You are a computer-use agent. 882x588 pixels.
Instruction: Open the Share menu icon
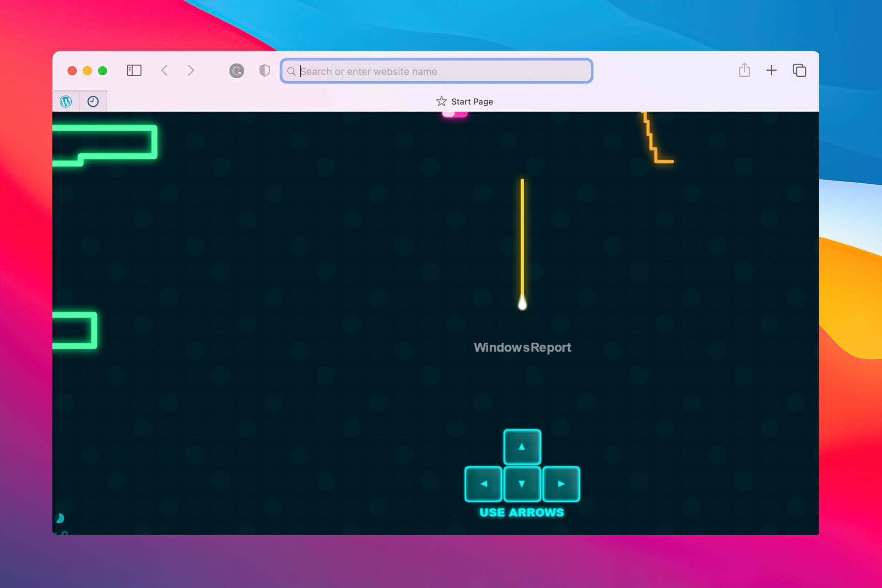tap(745, 70)
